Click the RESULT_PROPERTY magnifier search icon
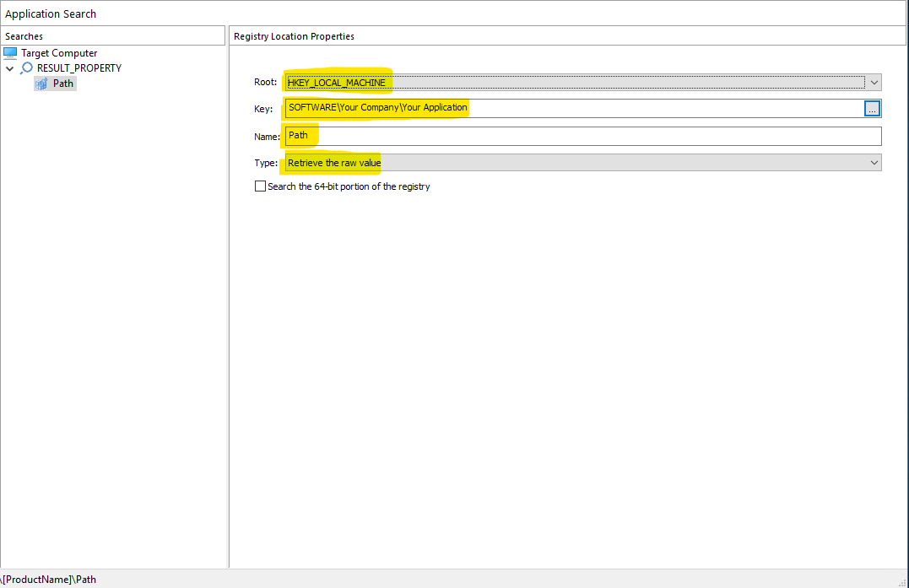909x588 pixels. (x=27, y=68)
